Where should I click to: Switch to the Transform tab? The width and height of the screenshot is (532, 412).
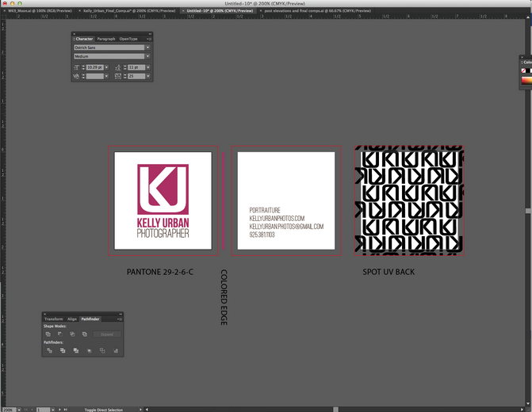pos(54,319)
